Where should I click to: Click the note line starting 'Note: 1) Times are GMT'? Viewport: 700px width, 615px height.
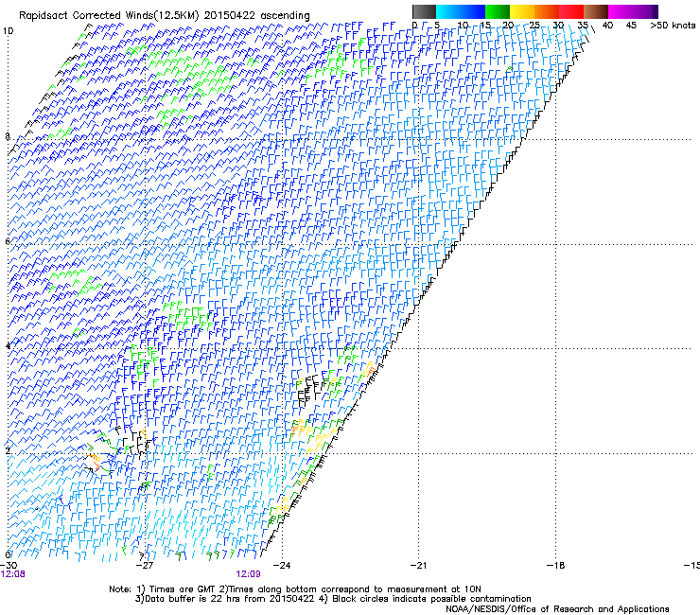pyautogui.click(x=295, y=589)
